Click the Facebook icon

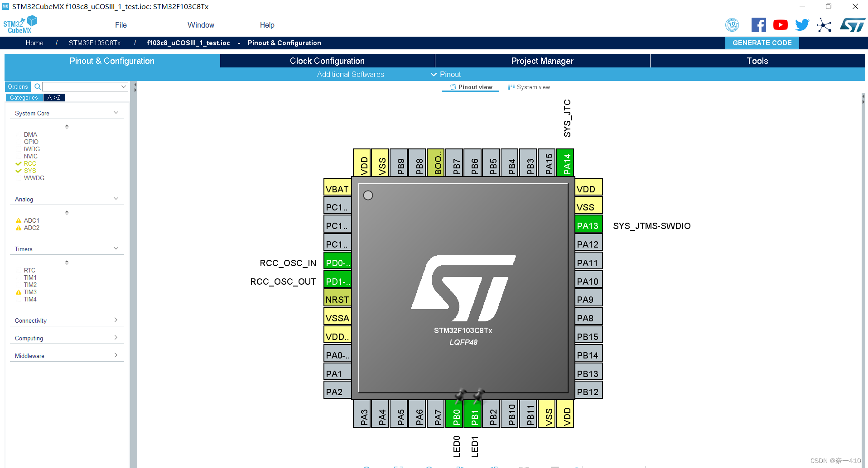click(759, 24)
